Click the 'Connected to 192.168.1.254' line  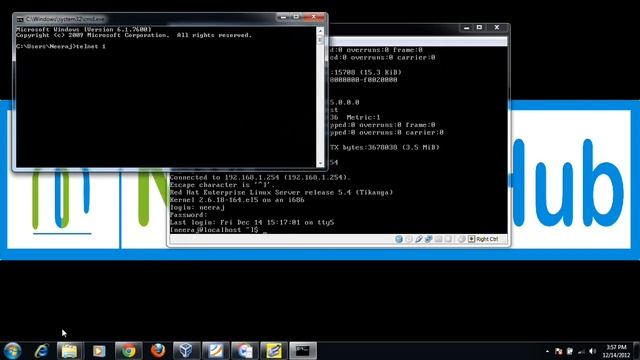click(260, 178)
